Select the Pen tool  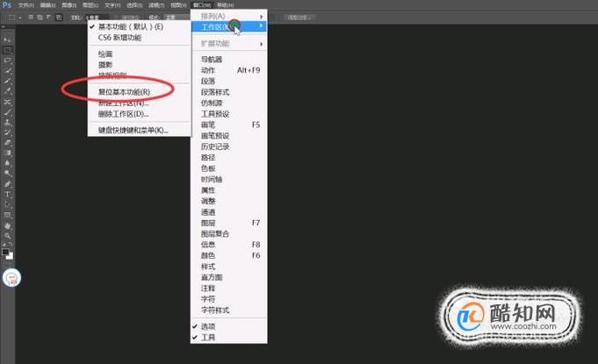pos(7,184)
